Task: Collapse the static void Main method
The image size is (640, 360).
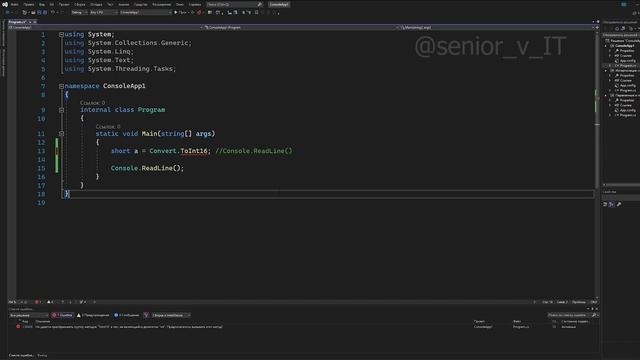Action: click(x=61, y=133)
